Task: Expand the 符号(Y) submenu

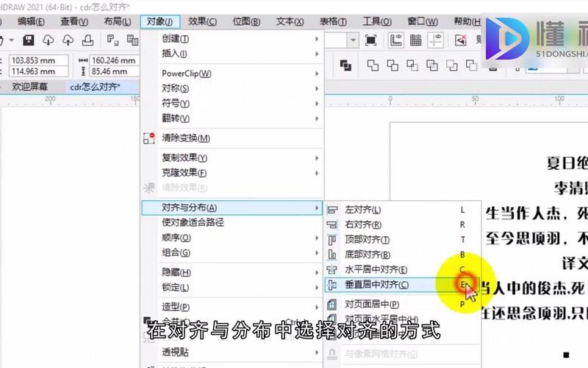Action: pos(232,103)
